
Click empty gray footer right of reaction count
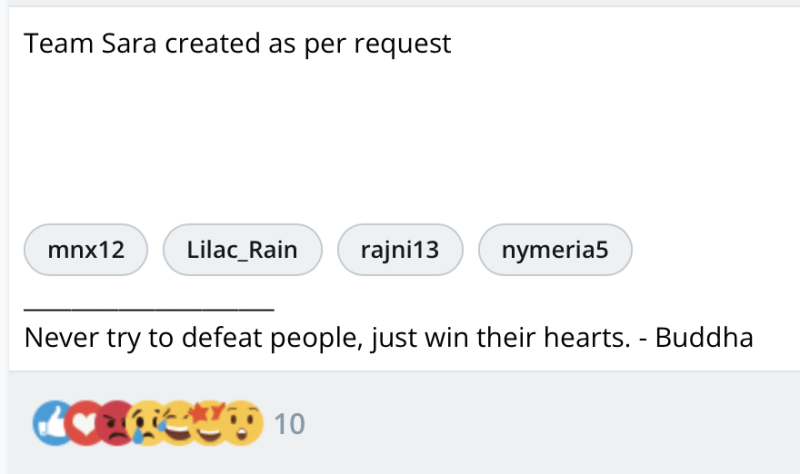pyautogui.click(x=551, y=423)
